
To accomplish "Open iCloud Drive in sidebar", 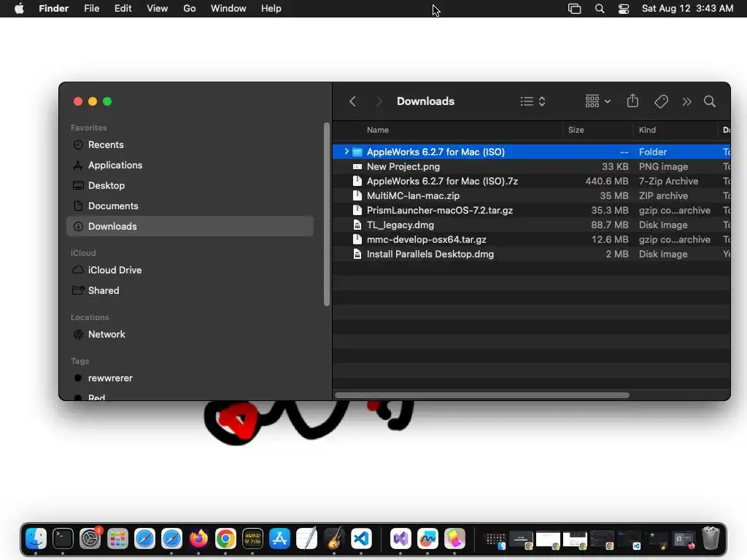I will (190, 270).
